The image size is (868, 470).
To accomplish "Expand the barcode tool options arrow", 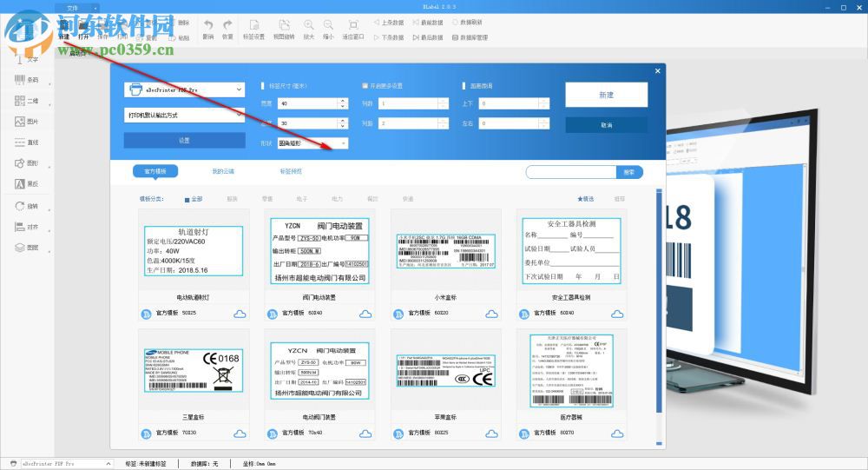I will [49, 83].
